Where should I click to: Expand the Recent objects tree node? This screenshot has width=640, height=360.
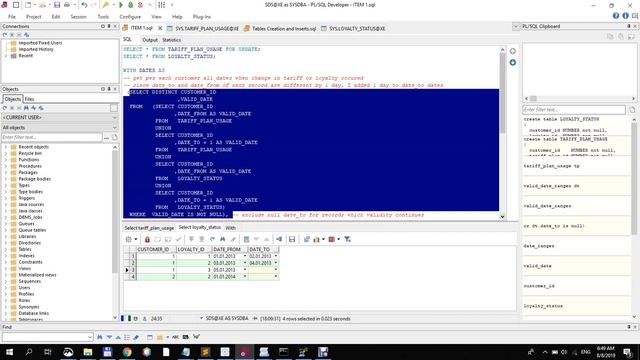(6, 147)
